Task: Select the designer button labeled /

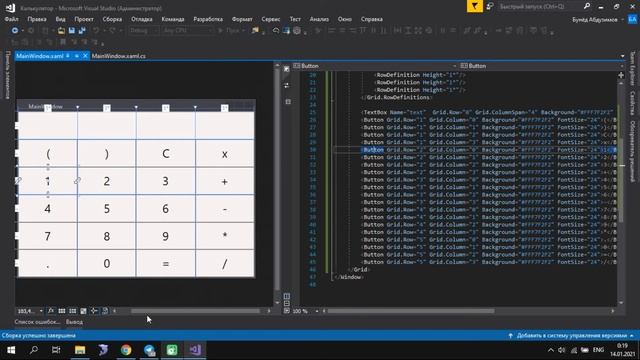Action: pyautogui.click(x=225, y=264)
